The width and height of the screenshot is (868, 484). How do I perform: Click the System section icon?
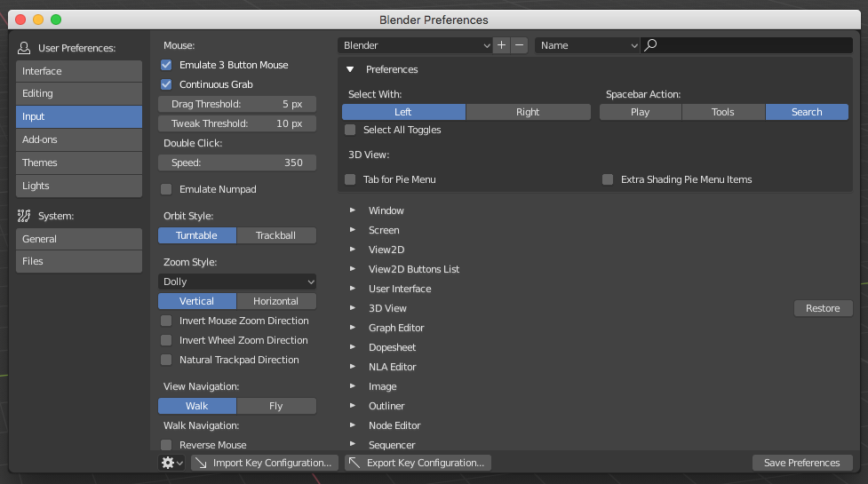24,216
